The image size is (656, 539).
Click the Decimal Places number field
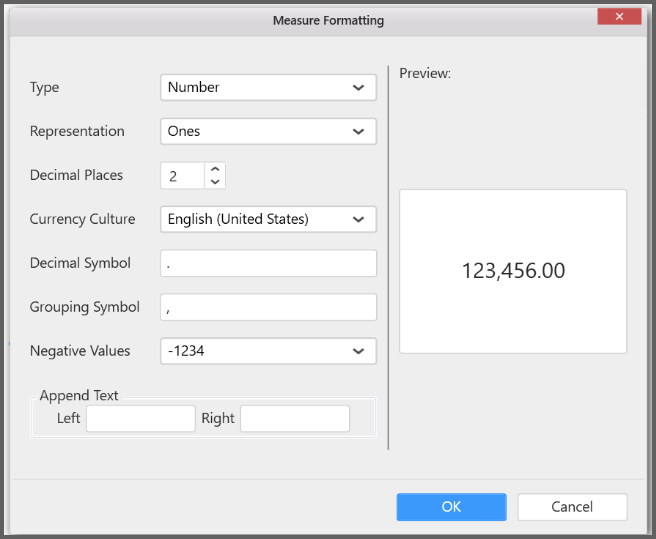pos(182,176)
